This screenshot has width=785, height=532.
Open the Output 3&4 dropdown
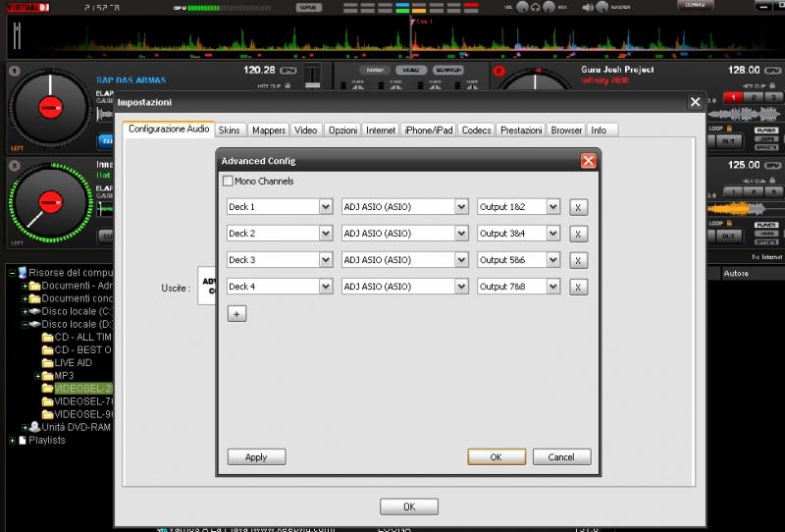coord(553,234)
